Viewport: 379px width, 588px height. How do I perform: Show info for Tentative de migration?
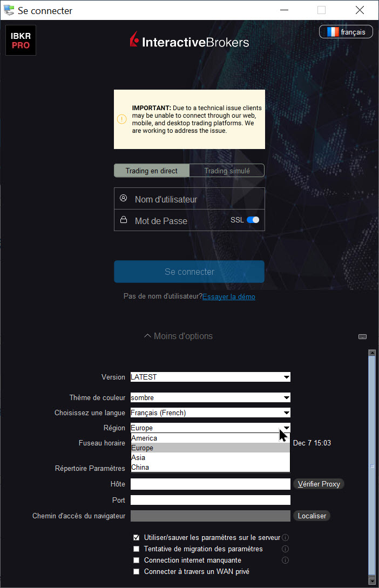(285, 549)
